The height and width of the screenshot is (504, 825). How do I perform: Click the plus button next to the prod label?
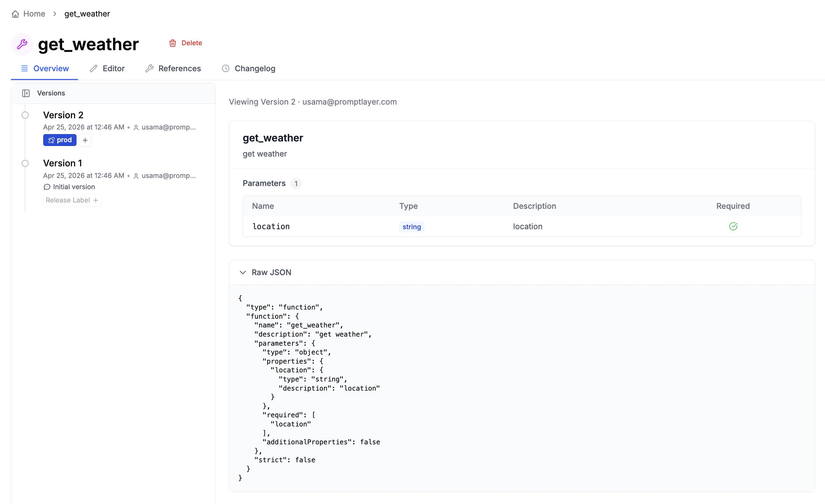point(85,140)
